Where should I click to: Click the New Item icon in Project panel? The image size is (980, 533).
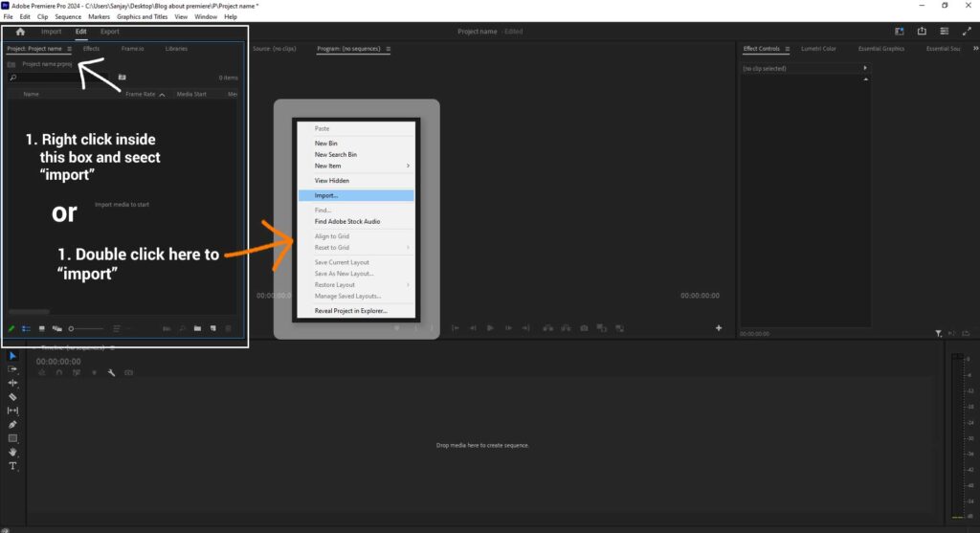point(213,328)
